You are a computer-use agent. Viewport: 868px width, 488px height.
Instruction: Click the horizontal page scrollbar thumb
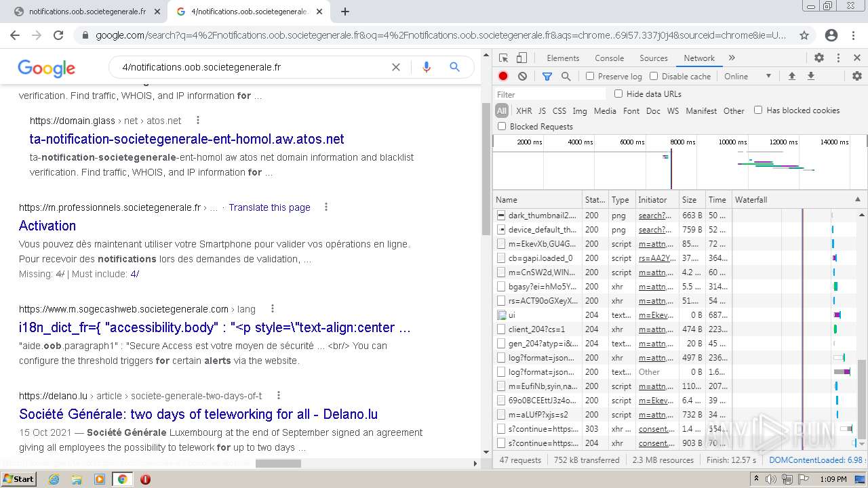(x=278, y=464)
